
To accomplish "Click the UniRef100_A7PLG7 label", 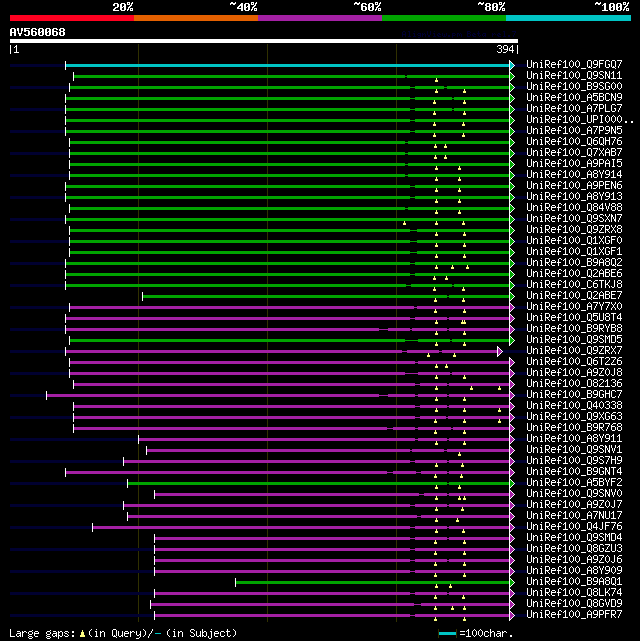I will [x=574, y=108].
